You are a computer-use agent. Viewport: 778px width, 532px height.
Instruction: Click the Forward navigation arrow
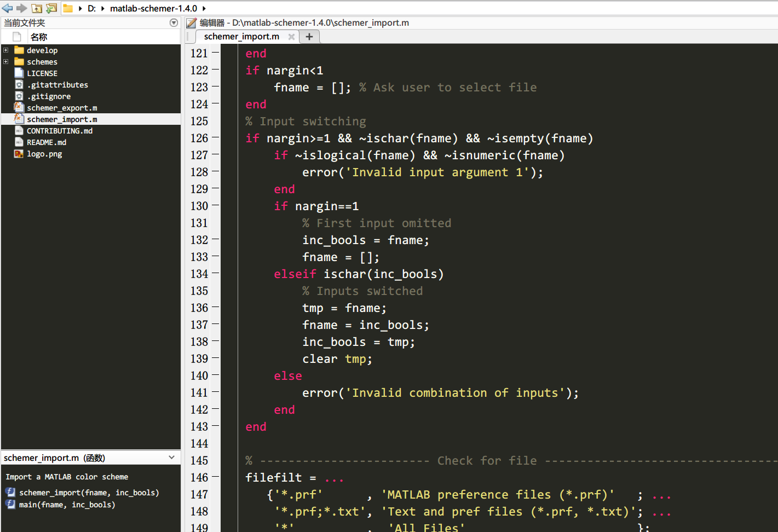point(22,8)
